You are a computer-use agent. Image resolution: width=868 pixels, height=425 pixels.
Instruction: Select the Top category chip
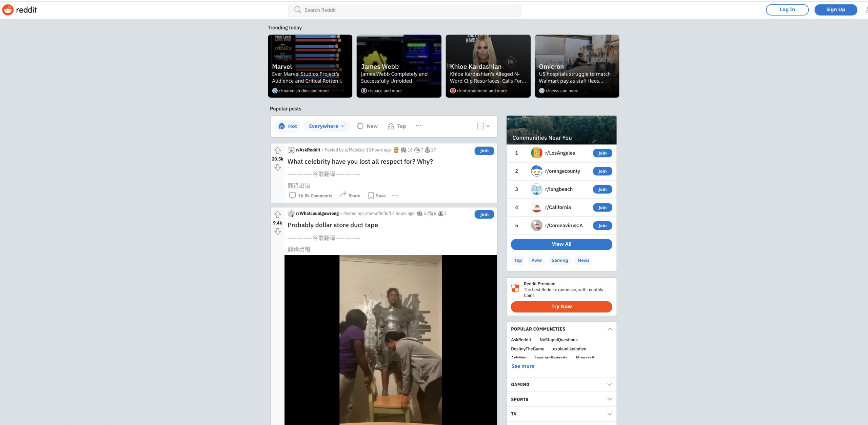(518, 260)
